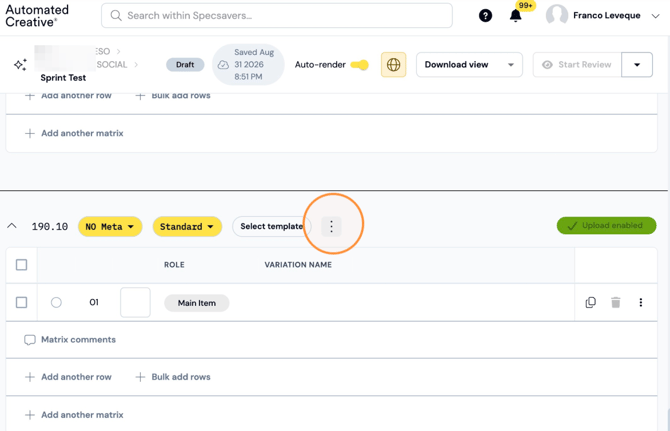
Task: Toggle the Auto-render switch
Action: (359, 65)
